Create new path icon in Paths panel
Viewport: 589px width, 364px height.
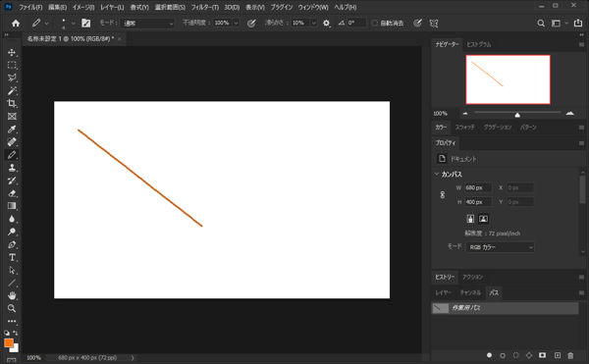coord(558,355)
